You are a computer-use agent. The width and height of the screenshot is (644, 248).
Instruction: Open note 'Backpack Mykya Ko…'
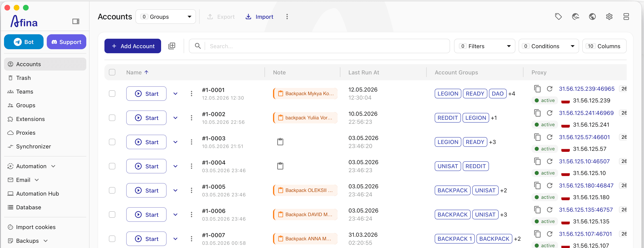(x=305, y=94)
